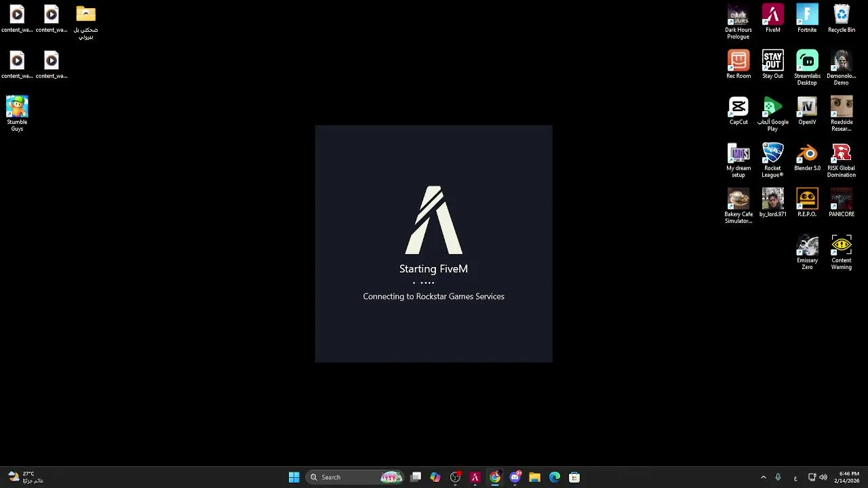The image size is (868, 488).
Task: Open the volume control in the tray
Action: [823, 477]
